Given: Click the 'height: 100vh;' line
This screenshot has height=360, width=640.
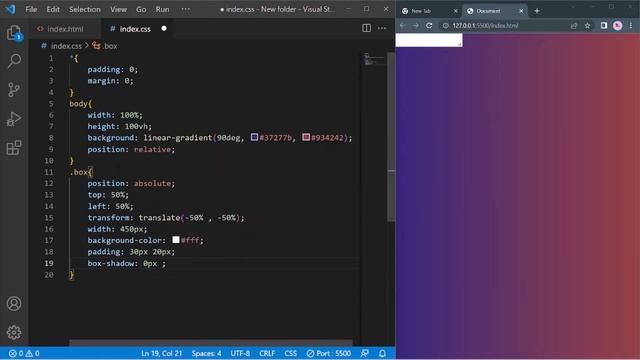Looking at the screenshot, I should coord(120,127).
